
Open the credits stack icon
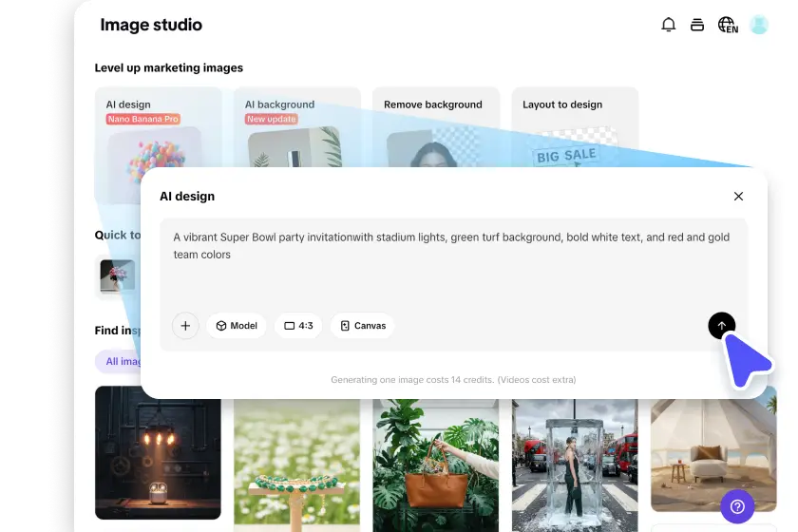coord(697,25)
